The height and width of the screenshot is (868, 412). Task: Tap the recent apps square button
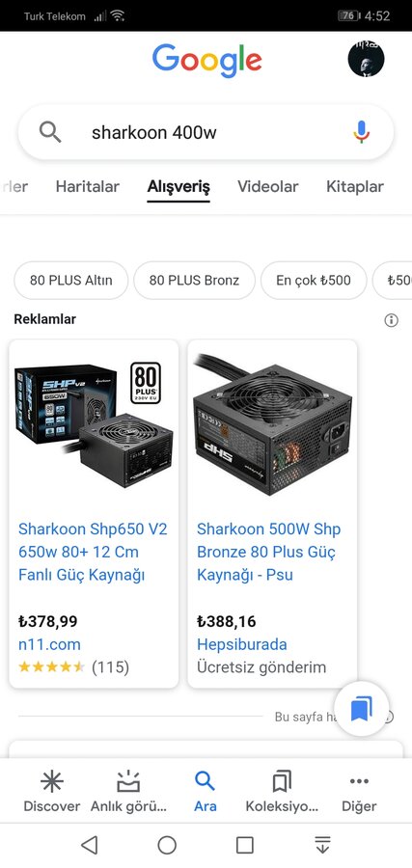tap(245, 845)
